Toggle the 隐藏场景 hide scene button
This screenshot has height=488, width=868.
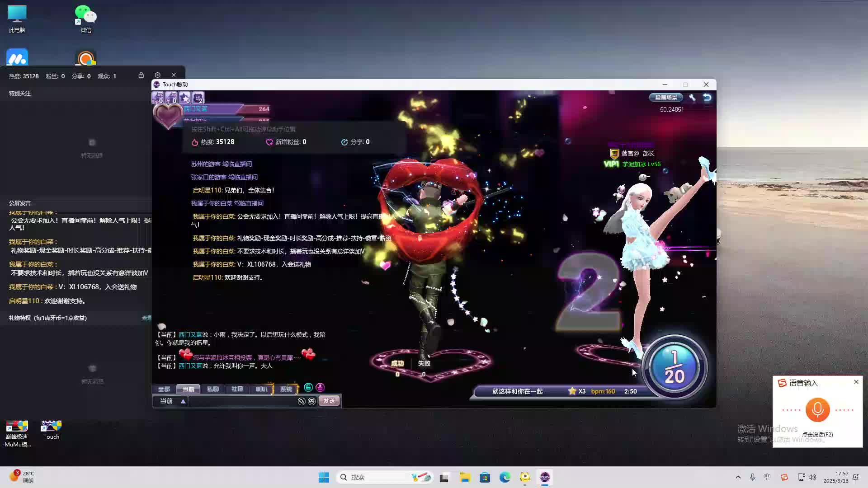(x=666, y=98)
